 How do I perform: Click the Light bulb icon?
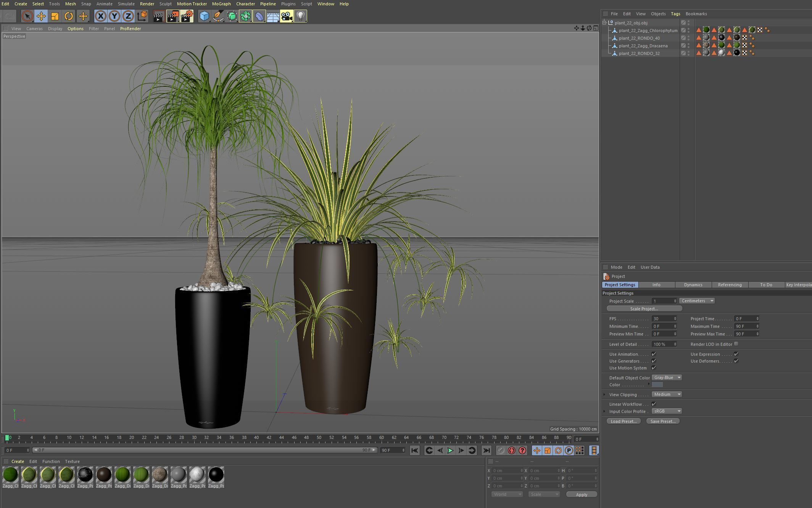[301, 16]
